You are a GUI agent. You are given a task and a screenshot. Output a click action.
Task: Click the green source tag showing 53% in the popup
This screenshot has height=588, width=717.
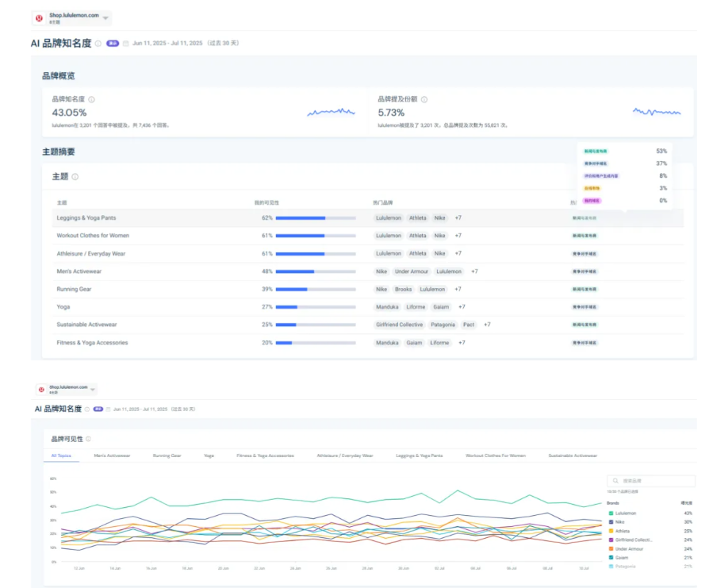click(596, 151)
